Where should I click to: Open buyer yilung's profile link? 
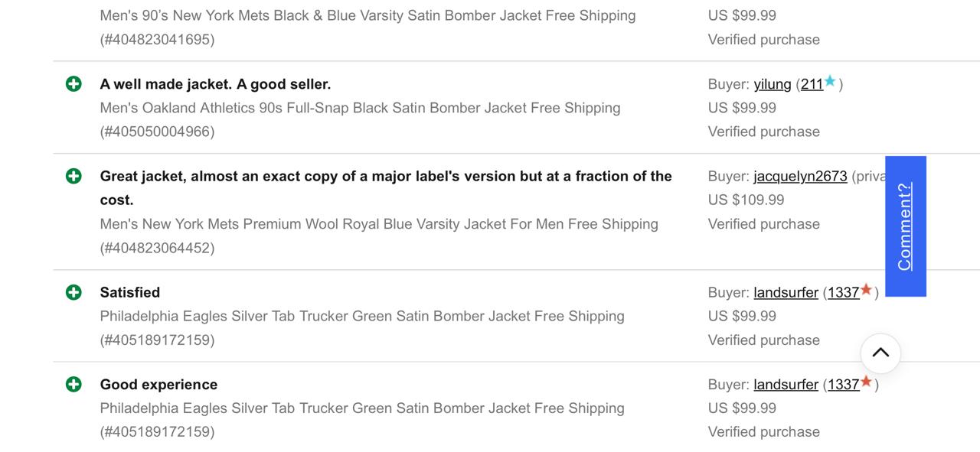pyautogui.click(x=772, y=84)
